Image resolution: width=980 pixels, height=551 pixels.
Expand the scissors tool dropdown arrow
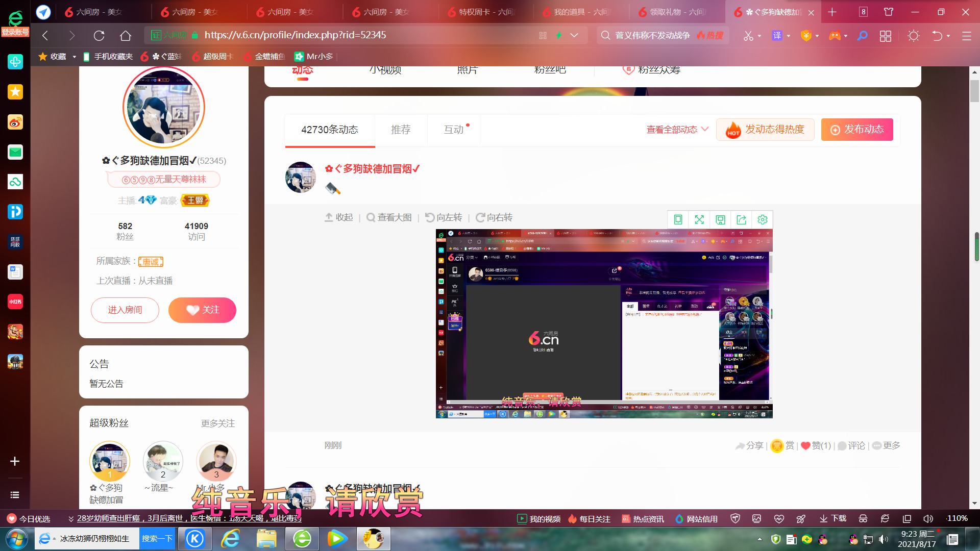click(759, 36)
